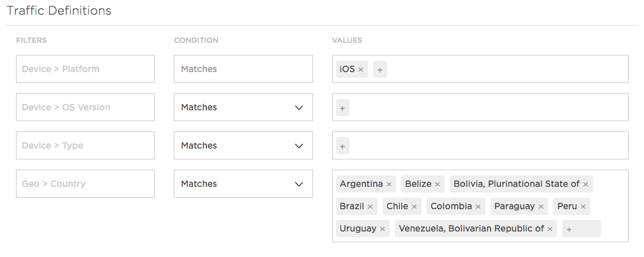Add a platform value with plus button
The width and height of the screenshot is (644, 257).
[x=380, y=70]
